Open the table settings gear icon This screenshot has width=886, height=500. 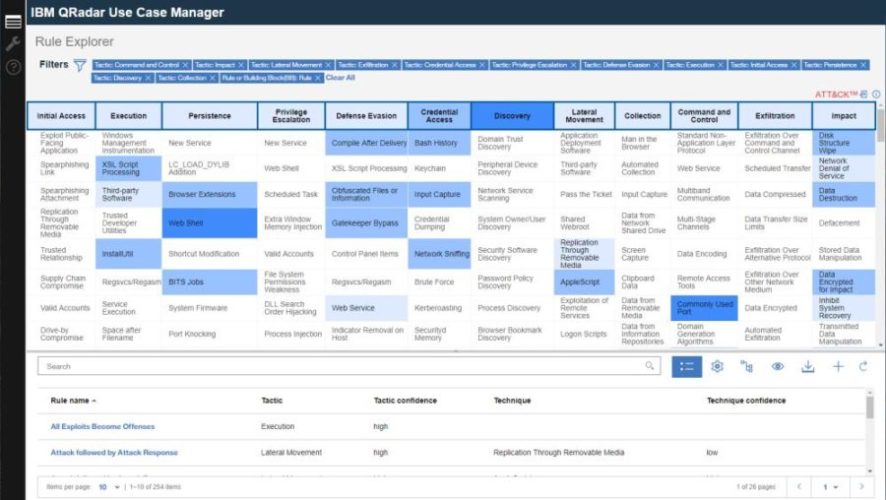point(717,366)
